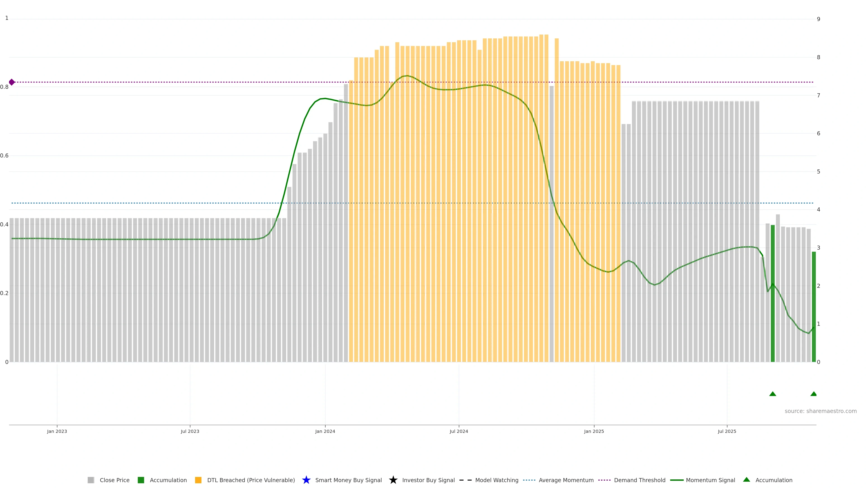Click the orange DTL Breached legend swatch
The width and height of the screenshot is (868, 488).
click(198, 480)
